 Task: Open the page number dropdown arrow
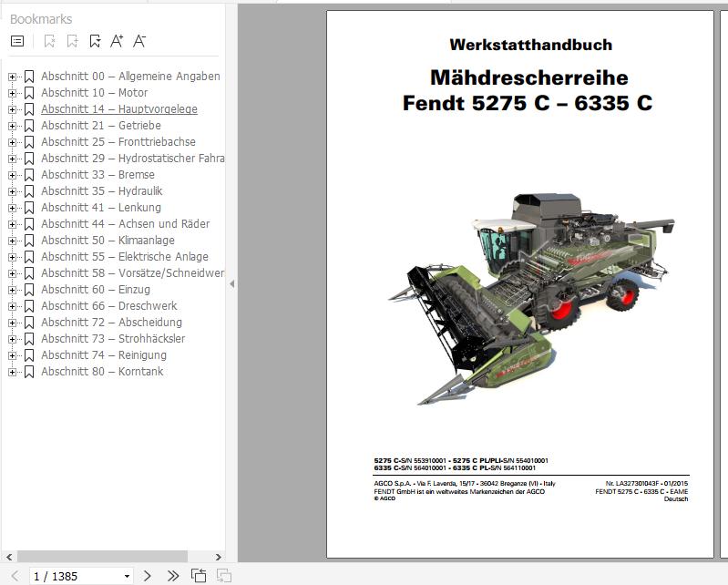[127, 577]
